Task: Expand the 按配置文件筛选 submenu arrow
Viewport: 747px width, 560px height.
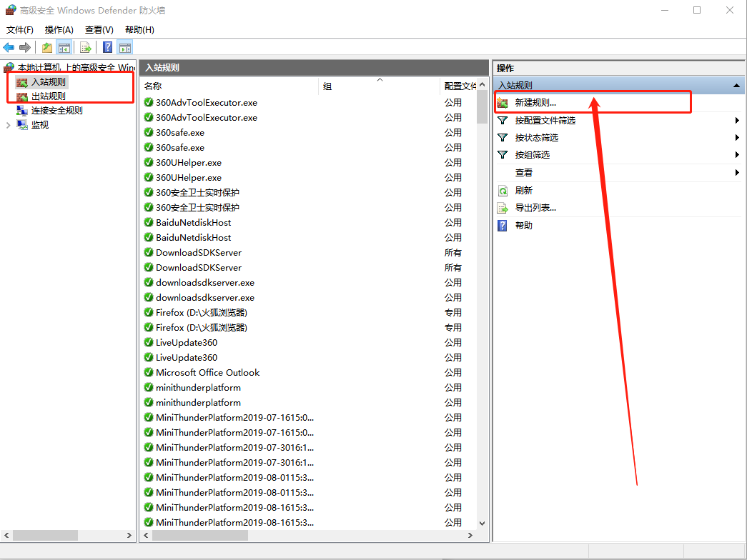Action: [x=737, y=121]
